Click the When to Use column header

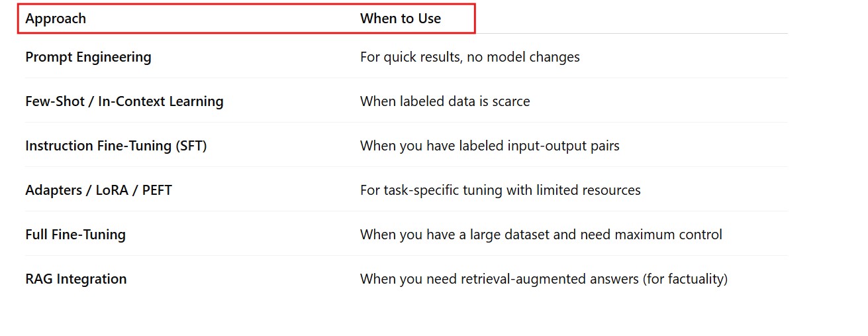(400, 19)
